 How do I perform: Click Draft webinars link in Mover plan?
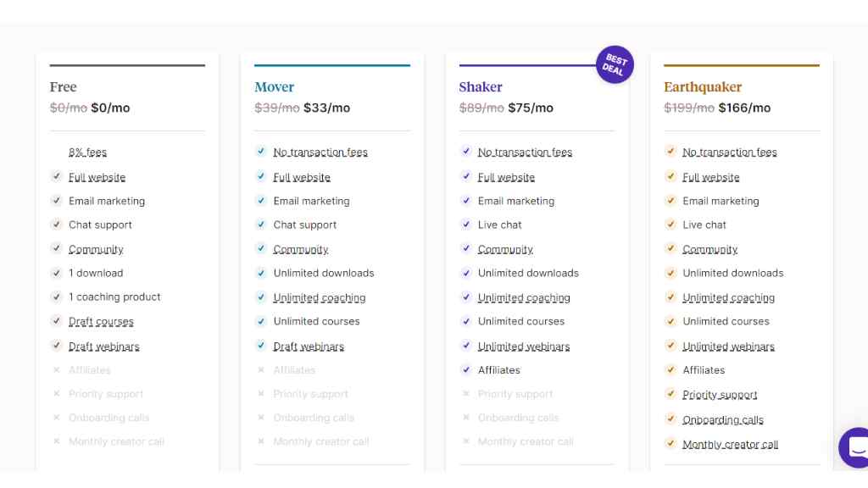click(309, 347)
